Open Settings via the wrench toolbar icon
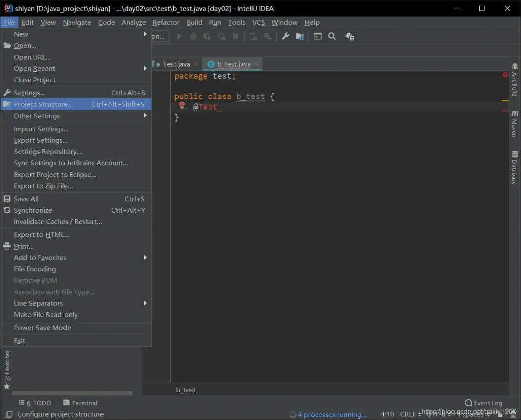Viewport: 521px width, 420px height. pos(286,36)
